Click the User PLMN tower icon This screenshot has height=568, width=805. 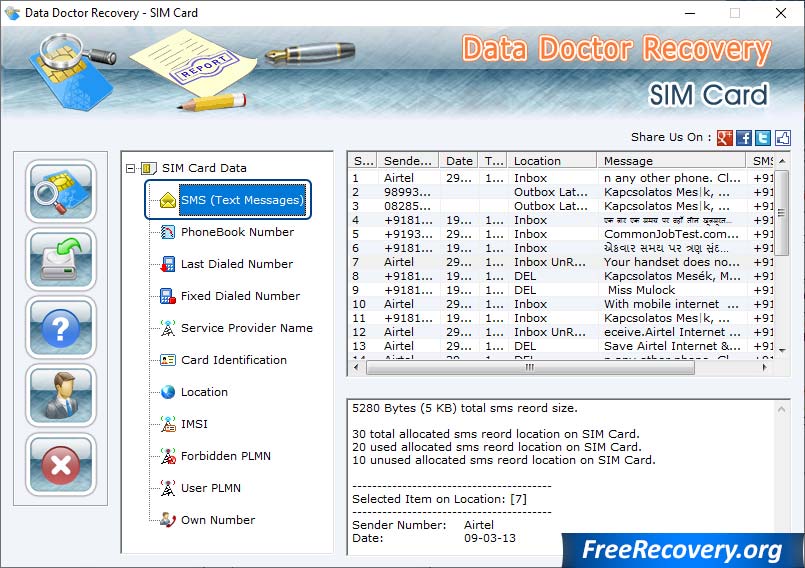pyautogui.click(x=168, y=488)
